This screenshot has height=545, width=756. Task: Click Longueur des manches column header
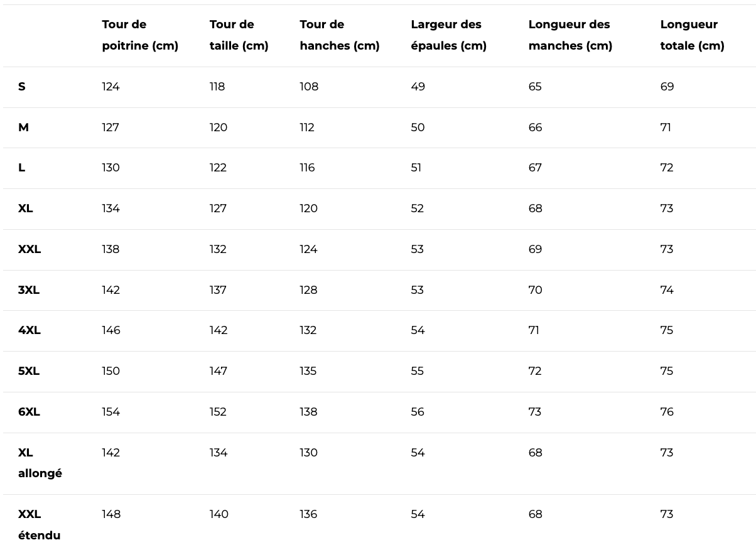click(570, 35)
